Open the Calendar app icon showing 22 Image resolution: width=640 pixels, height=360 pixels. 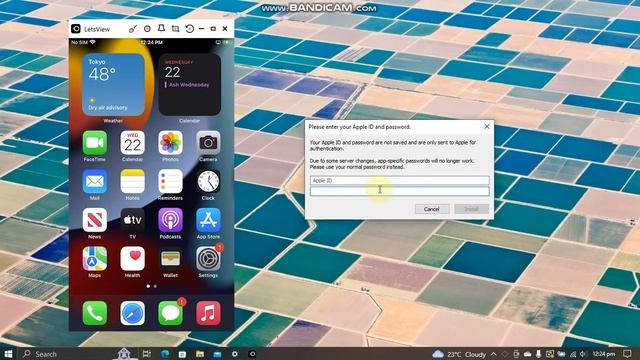(132, 143)
